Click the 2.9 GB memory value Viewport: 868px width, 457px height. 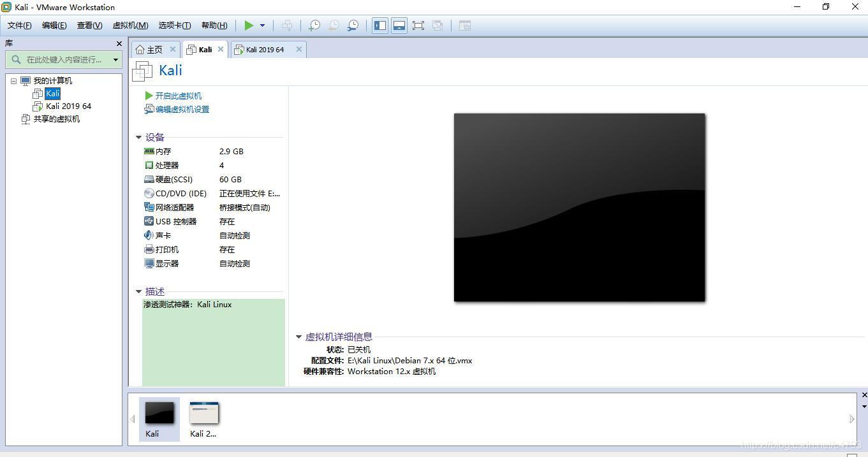coord(232,152)
